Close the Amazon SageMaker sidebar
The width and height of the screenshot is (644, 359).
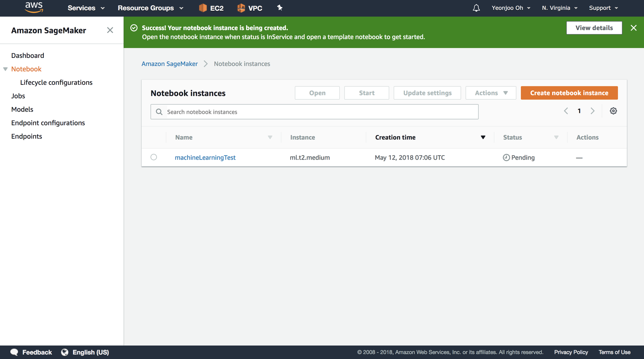110,30
